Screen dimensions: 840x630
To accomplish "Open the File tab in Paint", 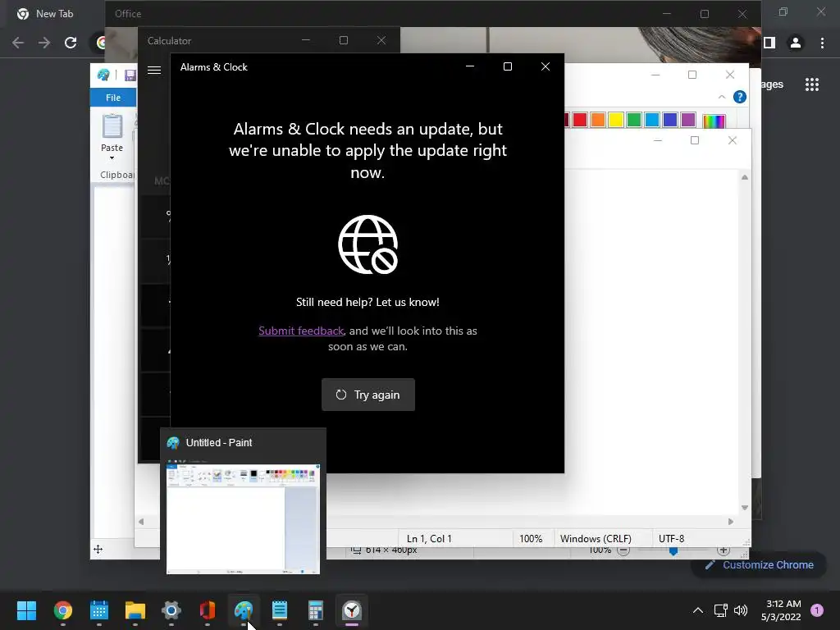I will point(113,98).
